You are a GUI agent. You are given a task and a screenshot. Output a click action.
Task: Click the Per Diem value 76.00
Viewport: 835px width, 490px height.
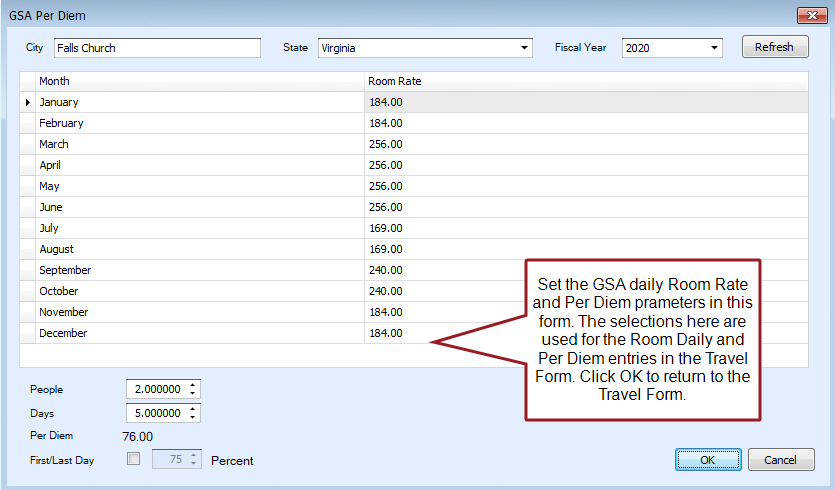pos(137,437)
